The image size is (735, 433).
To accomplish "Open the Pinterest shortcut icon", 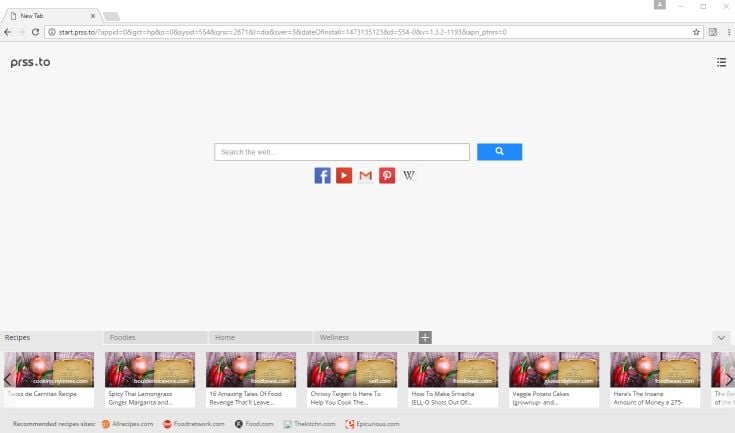I will coord(387,175).
